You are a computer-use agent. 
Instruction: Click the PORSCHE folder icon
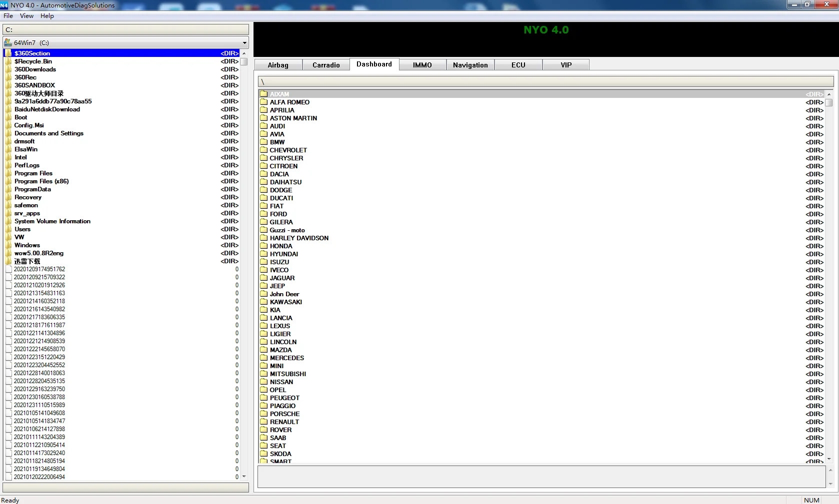[x=263, y=414]
